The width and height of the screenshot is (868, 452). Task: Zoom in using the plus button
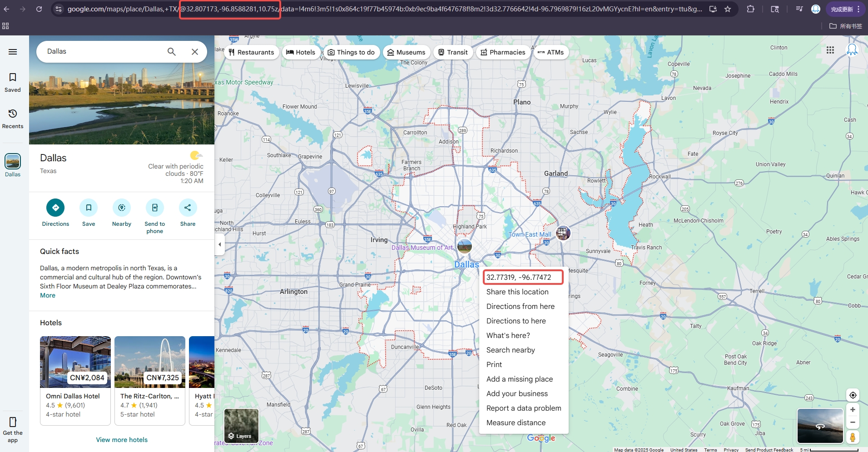853,410
